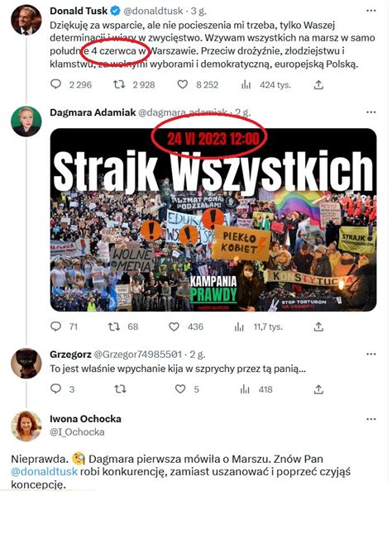Open more options on Dagmara Adamiak's tweet

(370, 112)
